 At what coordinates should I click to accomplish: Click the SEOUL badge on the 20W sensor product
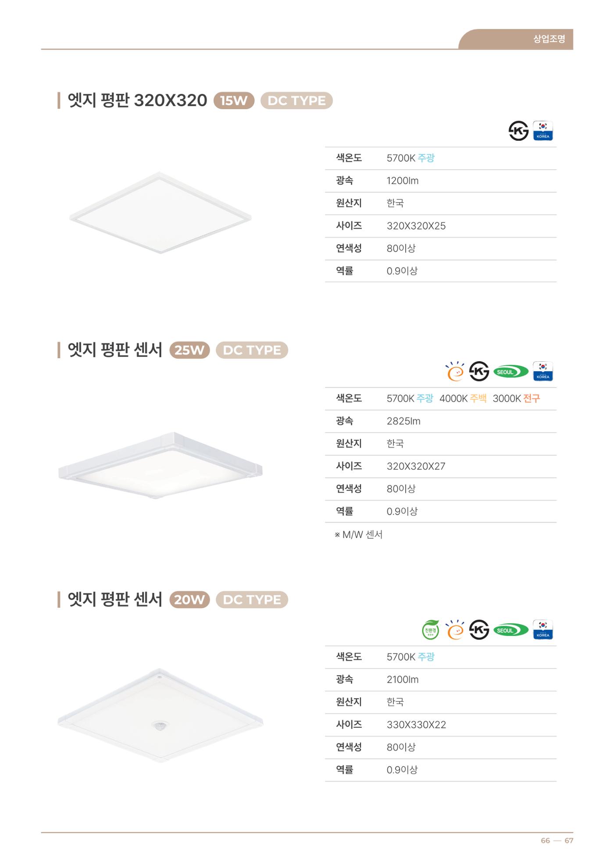click(x=511, y=630)
